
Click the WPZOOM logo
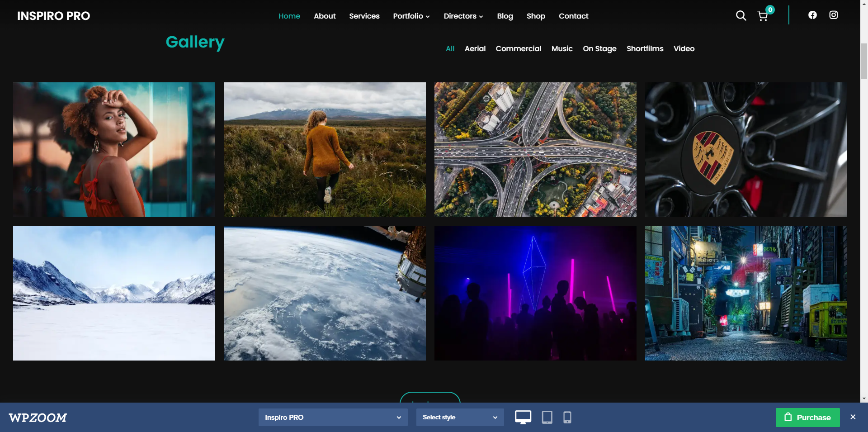pos(38,418)
